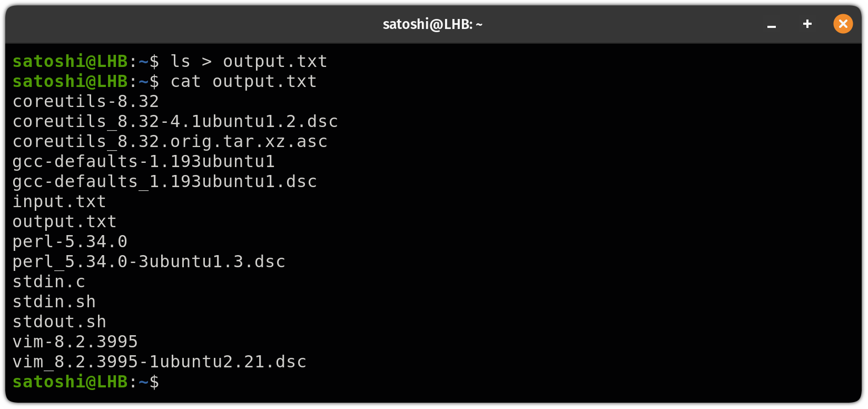Click the 'ls > output.txt' command line
This screenshot has height=409, width=868.
(249, 62)
